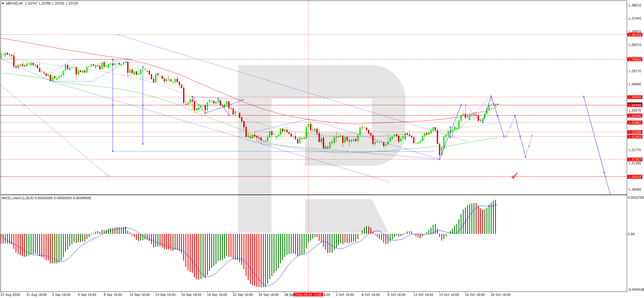Click the 2 Oct 16:00 time label

click(345, 295)
